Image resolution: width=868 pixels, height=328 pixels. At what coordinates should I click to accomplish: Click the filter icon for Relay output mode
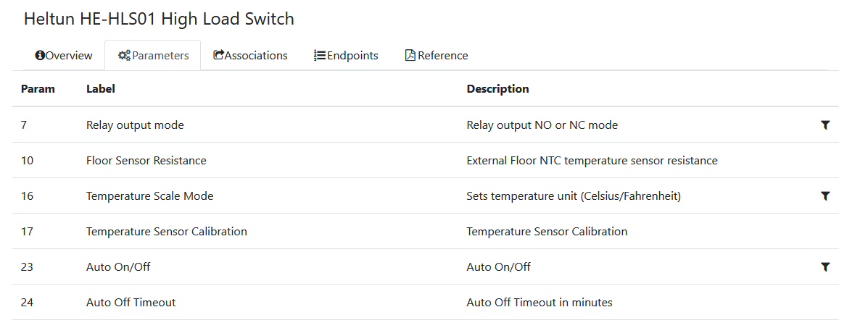pos(824,125)
